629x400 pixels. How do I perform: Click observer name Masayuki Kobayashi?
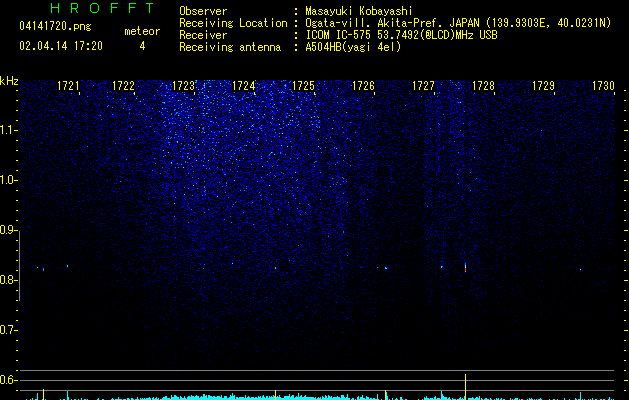pos(359,11)
